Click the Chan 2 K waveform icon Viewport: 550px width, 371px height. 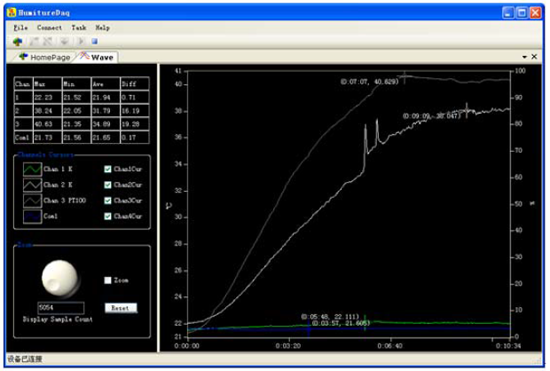(x=32, y=185)
